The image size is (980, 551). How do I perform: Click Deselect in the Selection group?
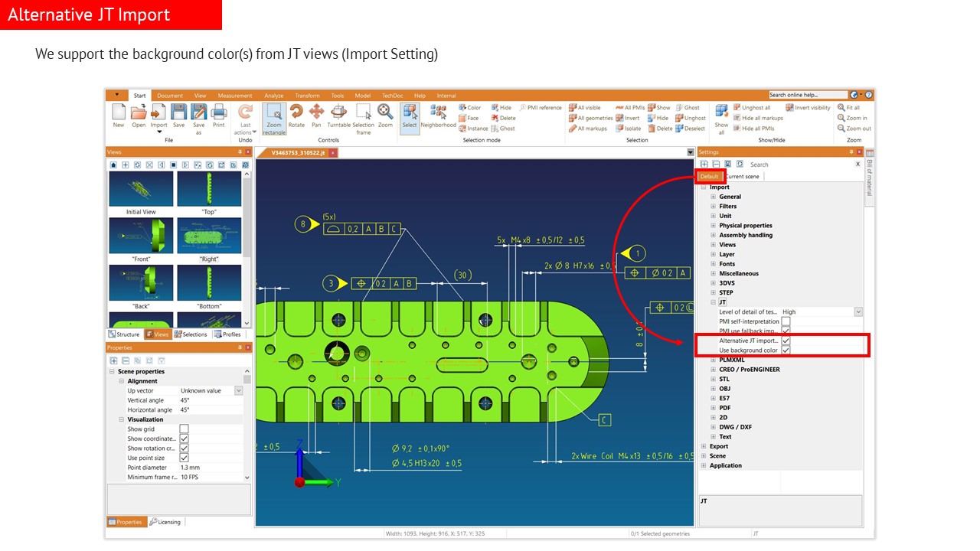tap(690, 129)
